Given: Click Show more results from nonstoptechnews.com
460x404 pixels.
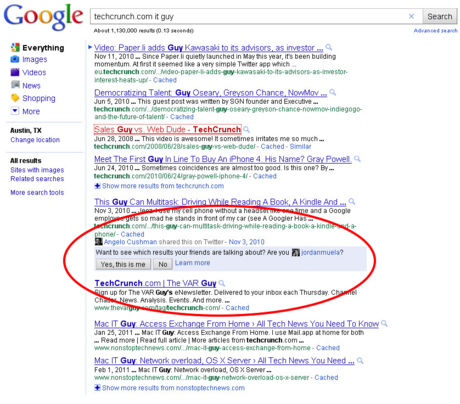Looking at the screenshot, I should click(173, 388).
